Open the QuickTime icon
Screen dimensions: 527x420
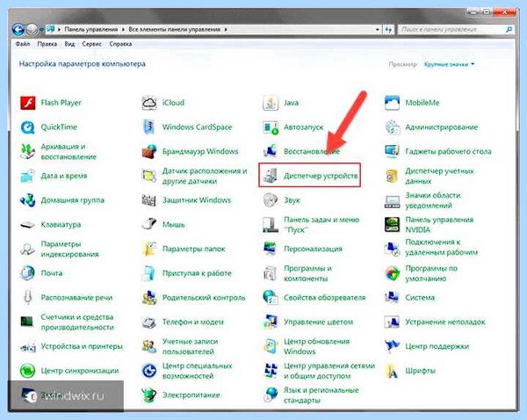pyautogui.click(x=28, y=127)
